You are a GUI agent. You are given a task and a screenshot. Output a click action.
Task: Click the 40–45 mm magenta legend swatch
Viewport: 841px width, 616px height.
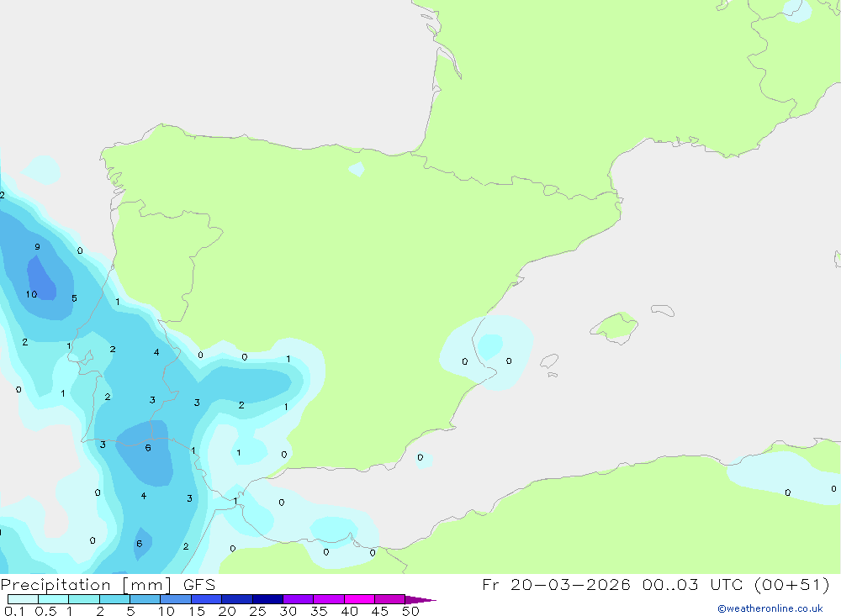coord(359,599)
